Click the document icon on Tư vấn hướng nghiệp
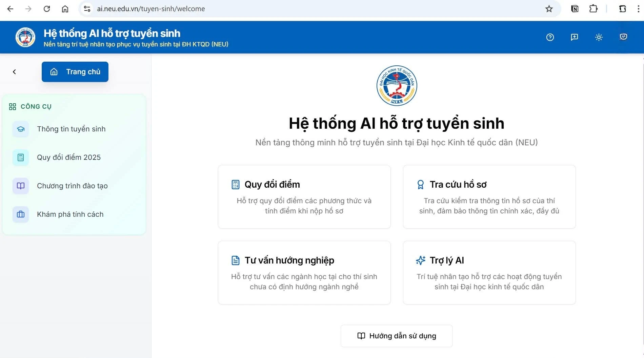This screenshot has height=358, width=644. tap(236, 260)
